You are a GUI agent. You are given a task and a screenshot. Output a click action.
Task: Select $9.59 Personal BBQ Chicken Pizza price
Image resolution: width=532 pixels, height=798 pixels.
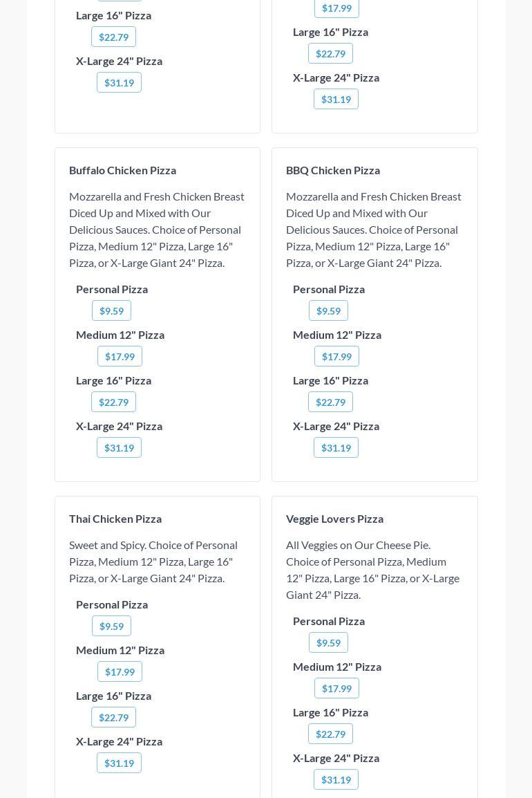click(x=328, y=310)
